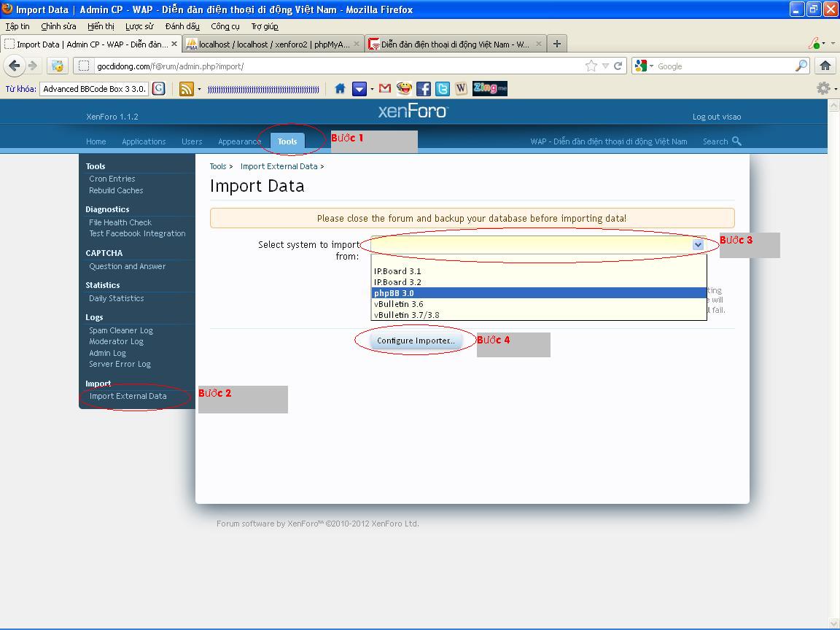Open File Health Check link

pyautogui.click(x=120, y=222)
